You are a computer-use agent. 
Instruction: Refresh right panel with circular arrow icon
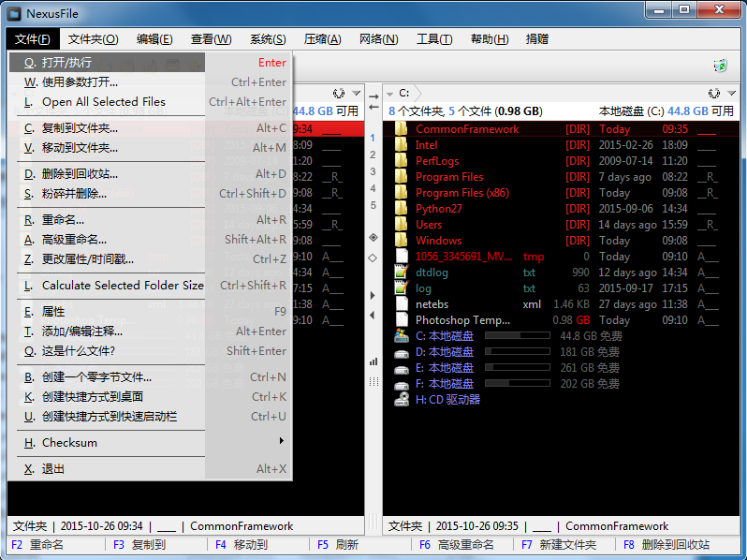713,93
